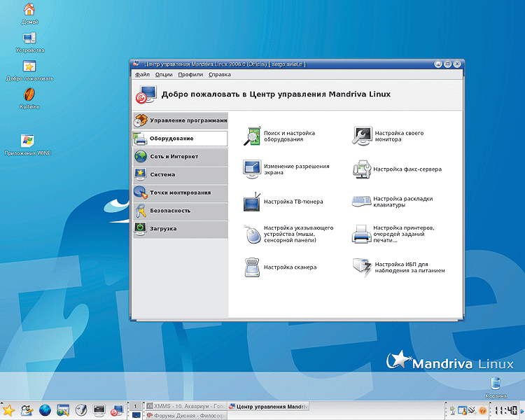Launch terminal monitor icon in panel

tap(99, 410)
